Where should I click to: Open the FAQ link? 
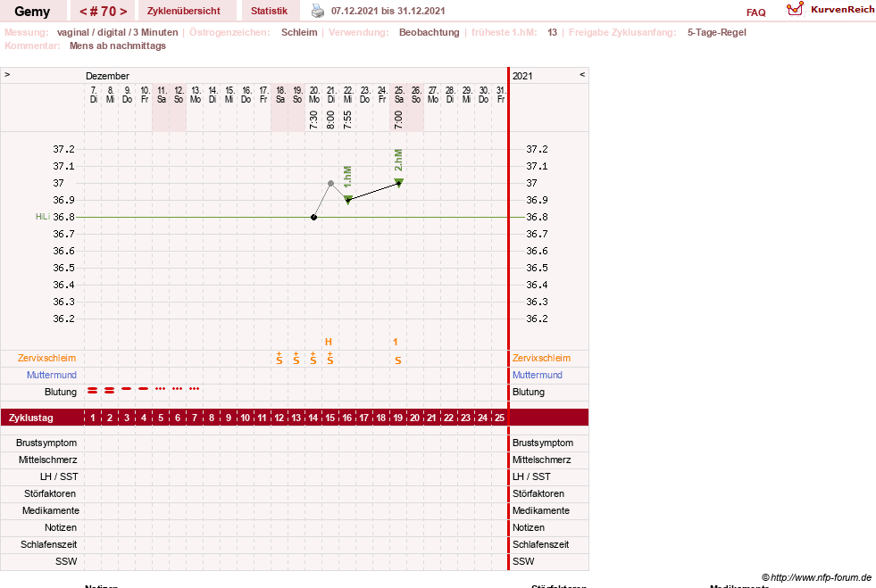click(x=755, y=12)
